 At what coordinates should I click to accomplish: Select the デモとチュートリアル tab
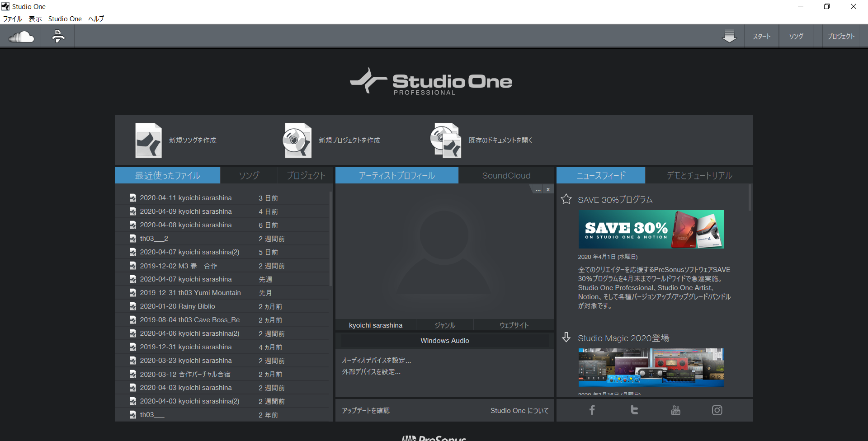pyautogui.click(x=699, y=175)
